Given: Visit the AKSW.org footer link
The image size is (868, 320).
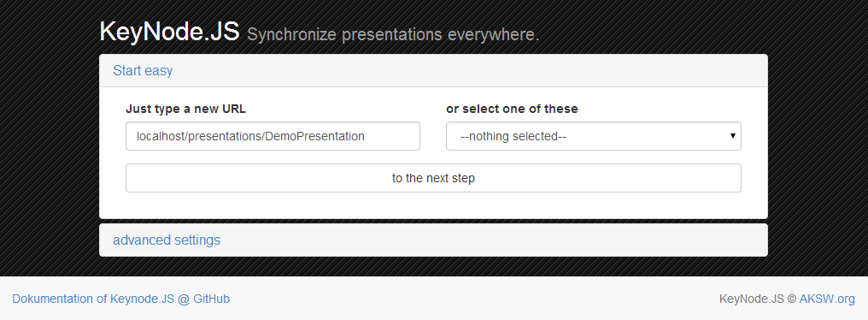Looking at the screenshot, I should pyautogui.click(x=827, y=299).
